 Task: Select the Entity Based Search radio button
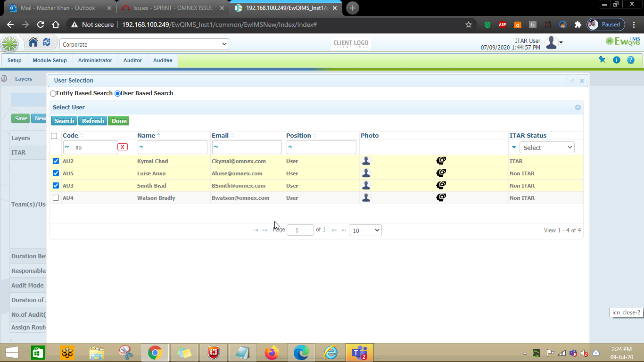point(53,93)
